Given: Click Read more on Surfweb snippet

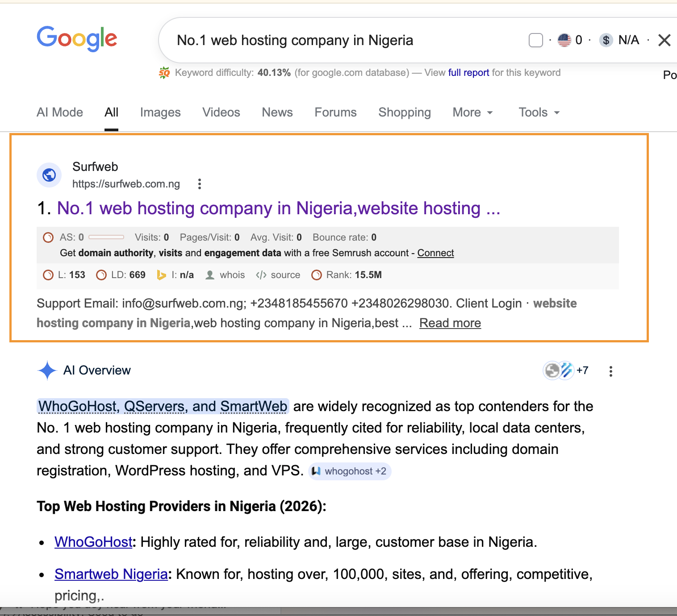Looking at the screenshot, I should tap(450, 323).
